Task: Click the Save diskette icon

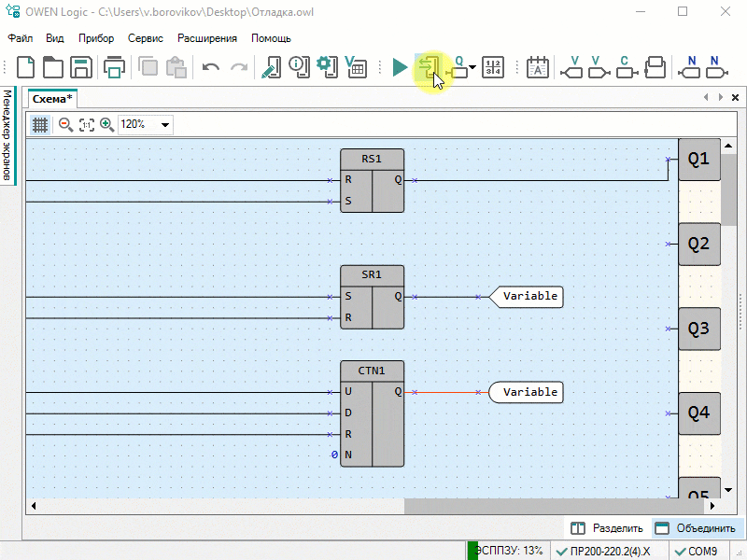Action: (80, 67)
